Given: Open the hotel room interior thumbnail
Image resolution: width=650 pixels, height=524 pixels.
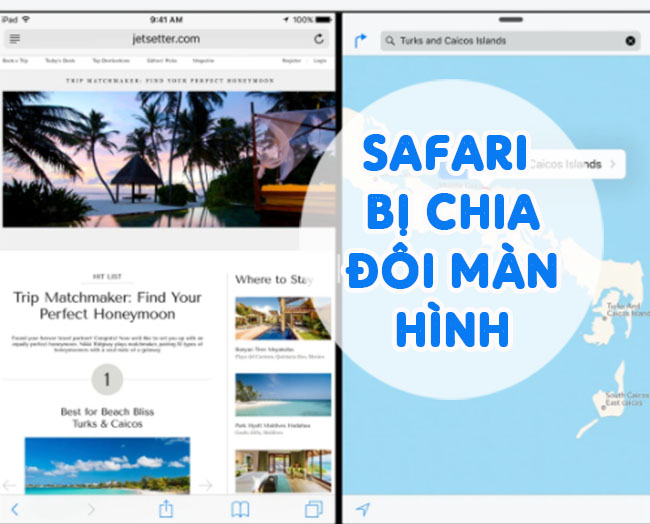Looking at the screenshot, I should tap(283, 471).
